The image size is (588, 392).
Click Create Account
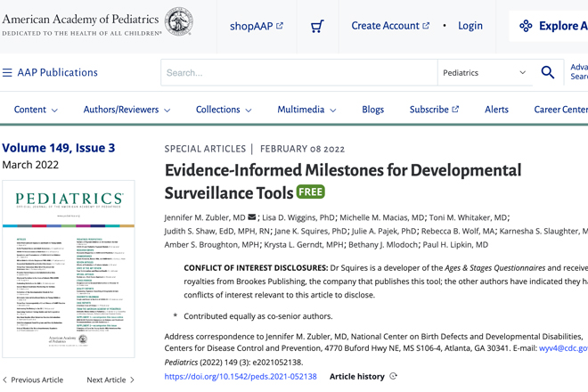click(390, 26)
